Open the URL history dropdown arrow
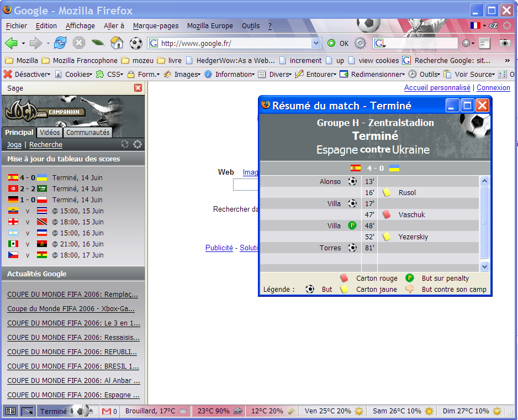Screen dimensions: 518x420 click(316, 43)
